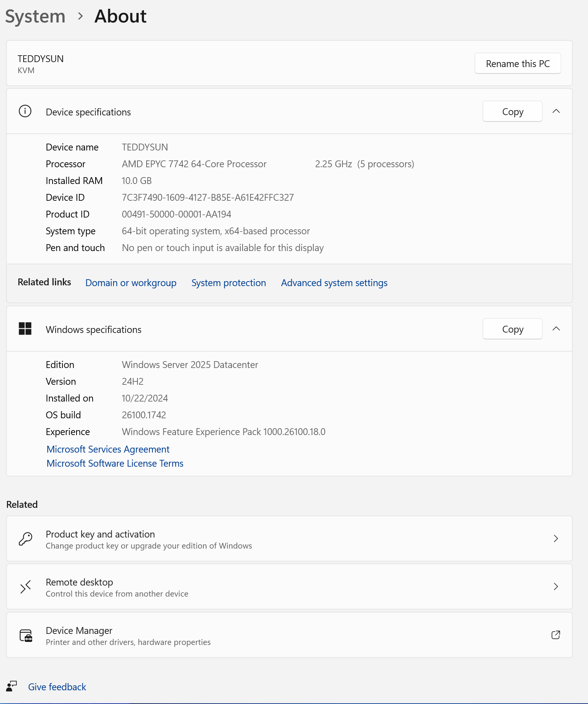Copy the Device specifications
The height and width of the screenshot is (704, 588).
pos(513,112)
